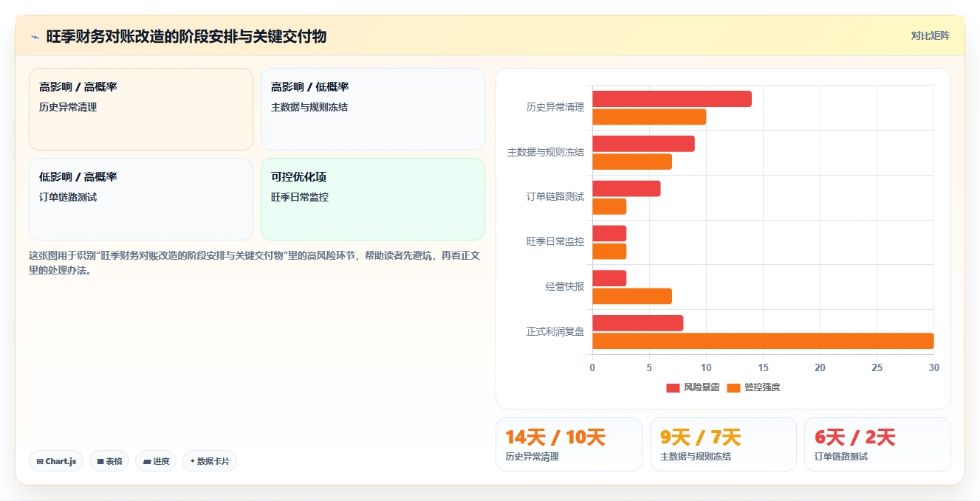Click the lightning icon beside the title
The image size is (980, 501).
(x=35, y=36)
